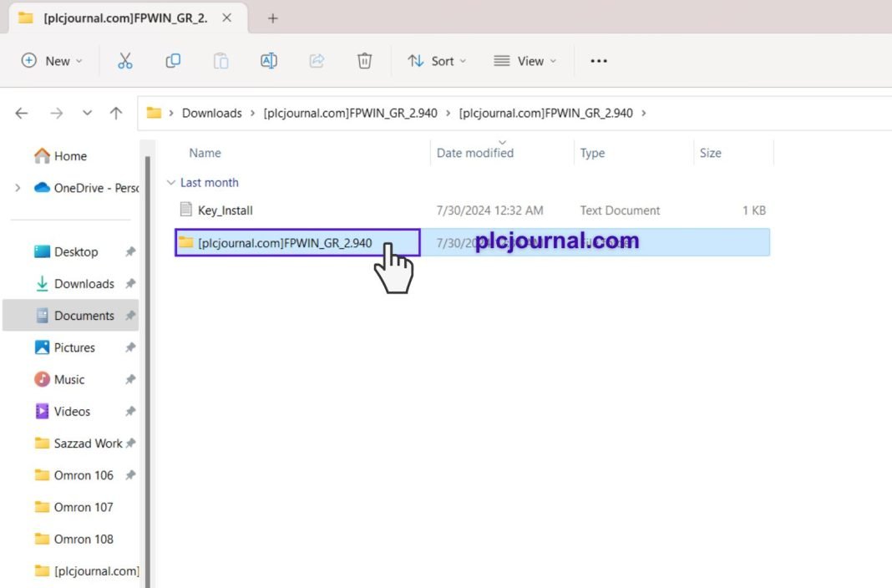Sort files by the Name column header

coord(205,153)
